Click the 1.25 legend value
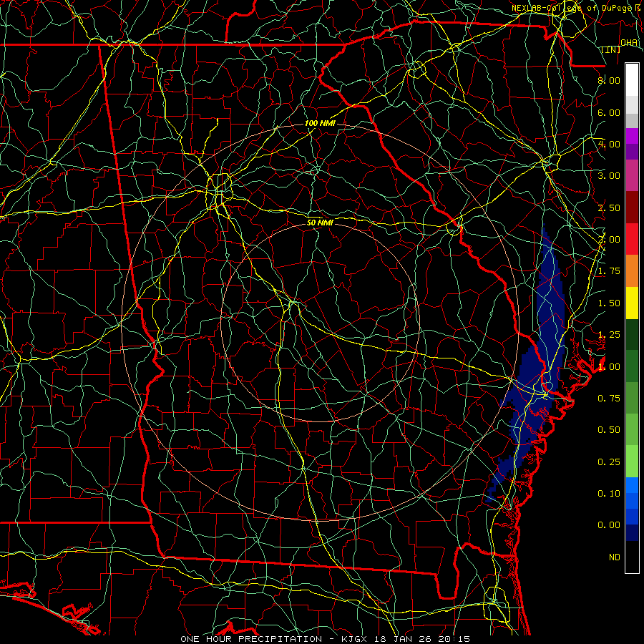 point(609,335)
